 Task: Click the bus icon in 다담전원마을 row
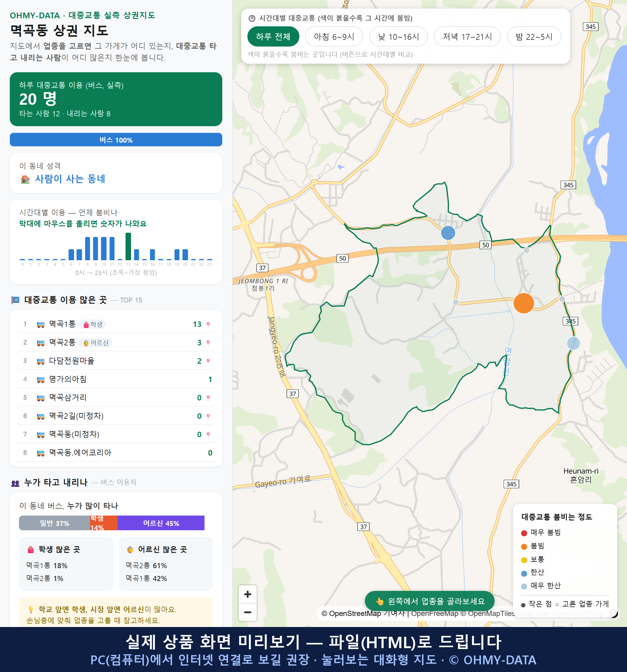pos(40,361)
